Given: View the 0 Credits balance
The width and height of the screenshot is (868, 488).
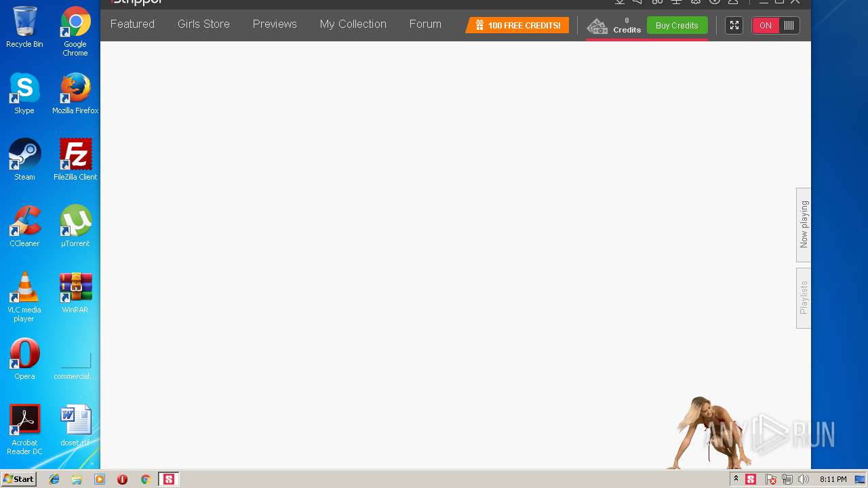Looking at the screenshot, I should click(x=627, y=26).
